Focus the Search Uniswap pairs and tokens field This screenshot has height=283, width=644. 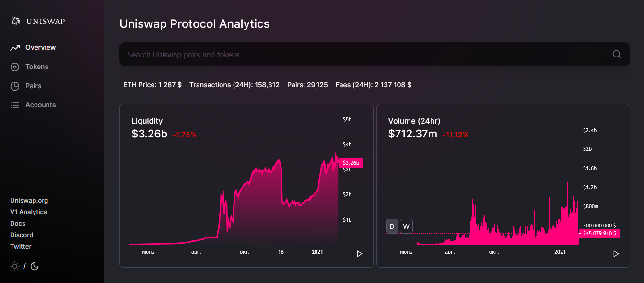click(375, 54)
